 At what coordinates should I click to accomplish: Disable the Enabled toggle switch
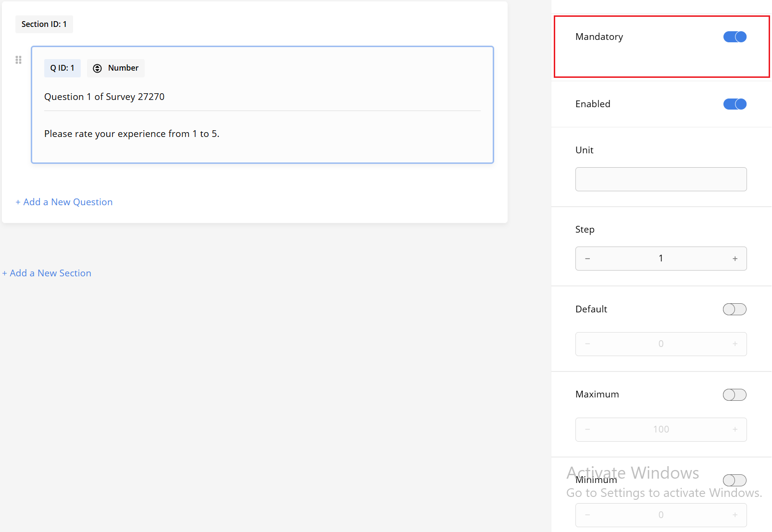coord(735,104)
